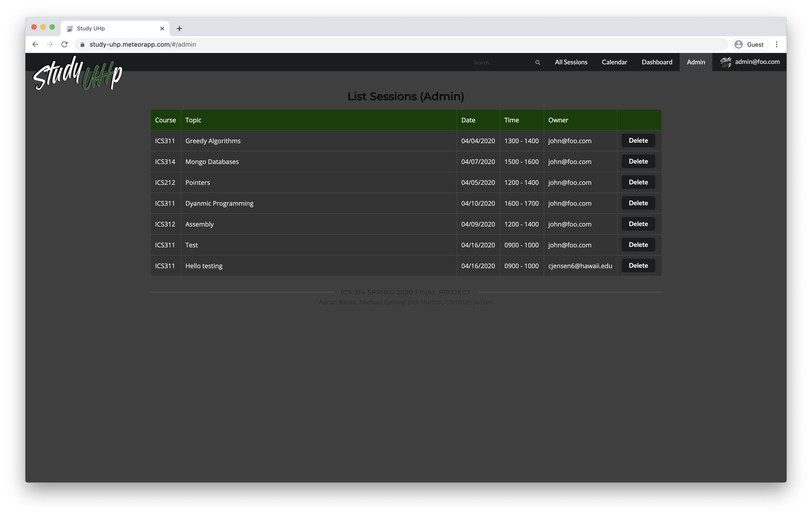Viewport: 812px width, 516px height.
Task: Click the Dyanmic Programming topic cell
Action: coord(319,203)
